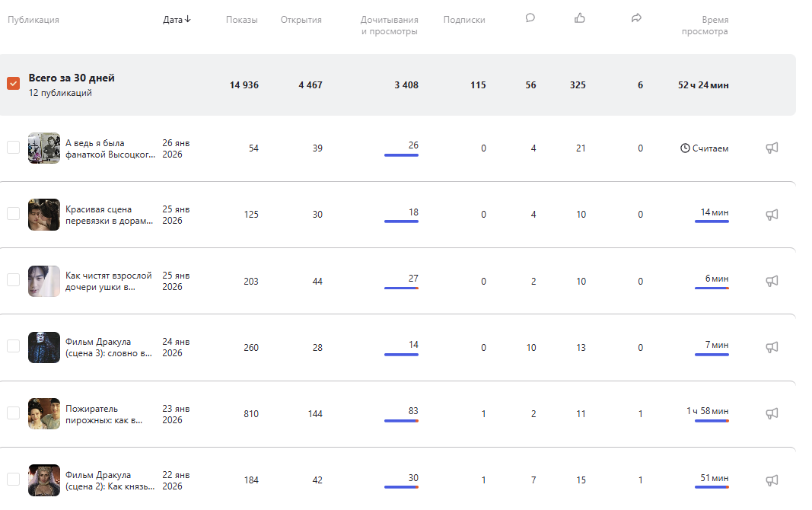The height and width of the screenshot is (510, 812).
Task: Sort table by Показы column header
Action: (x=241, y=20)
